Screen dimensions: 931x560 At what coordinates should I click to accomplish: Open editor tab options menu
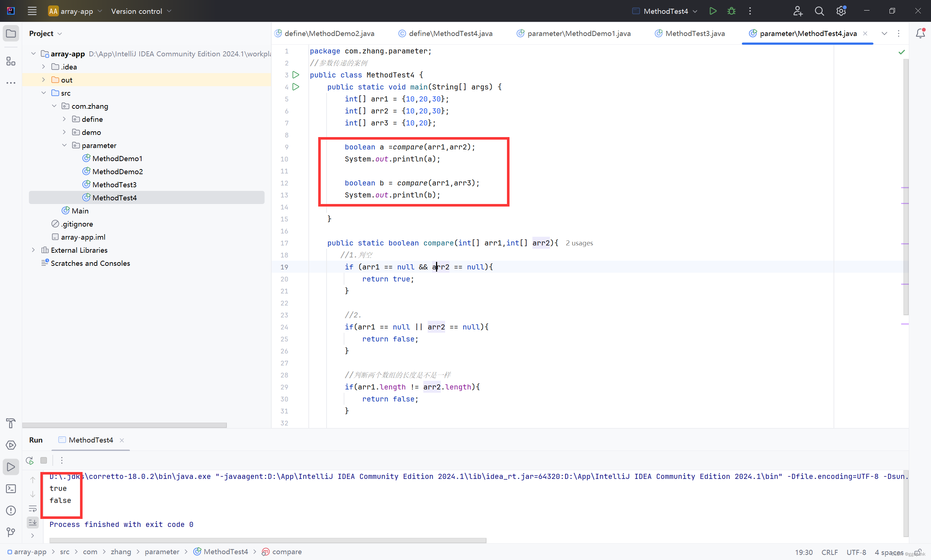coord(899,33)
